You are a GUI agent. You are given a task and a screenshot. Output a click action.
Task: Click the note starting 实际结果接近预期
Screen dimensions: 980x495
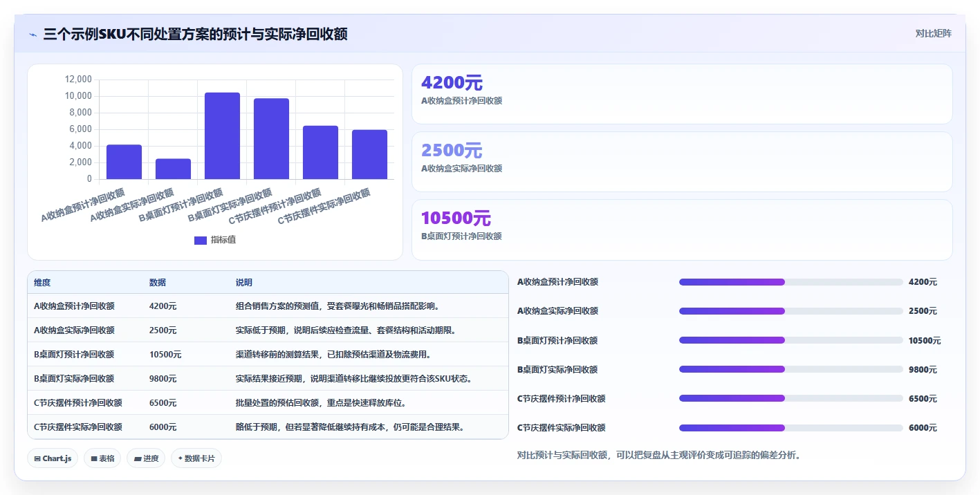[354, 379]
